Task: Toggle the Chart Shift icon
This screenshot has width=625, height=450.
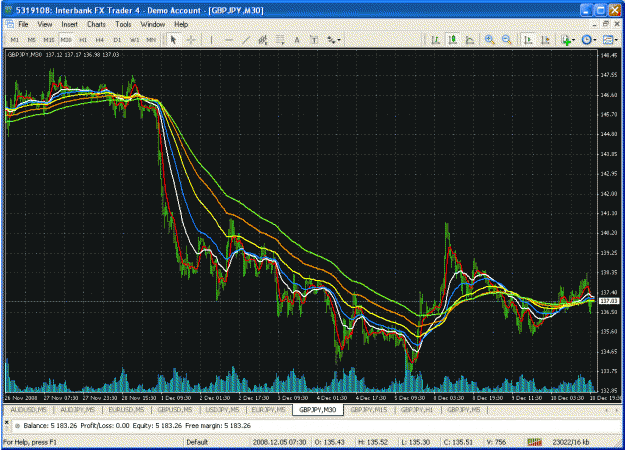Action: pos(545,39)
